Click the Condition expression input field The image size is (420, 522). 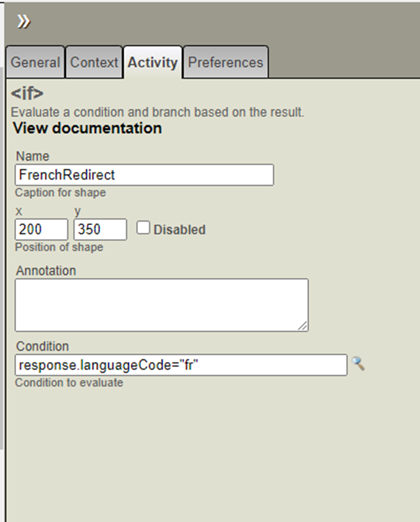(181, 365)
